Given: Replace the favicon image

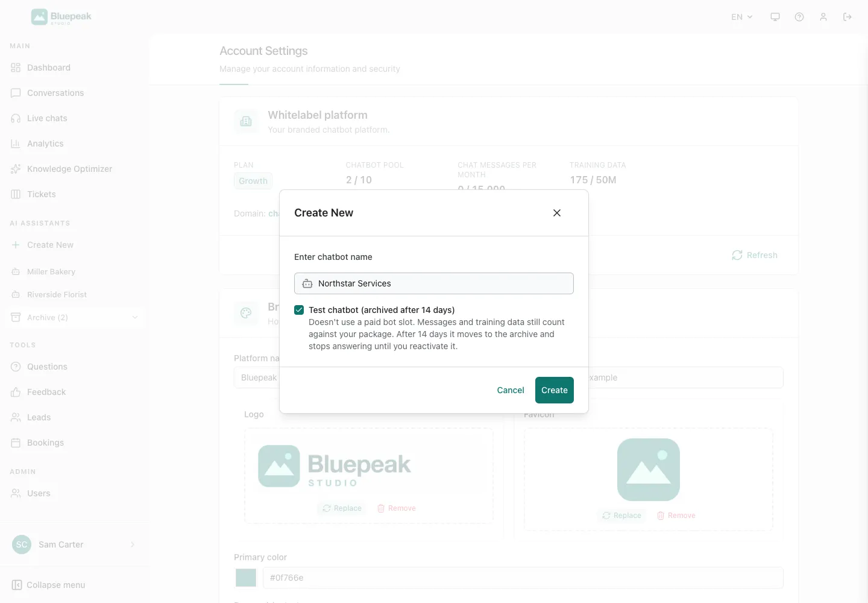Looking at the screenshot, I should (621, 516).
